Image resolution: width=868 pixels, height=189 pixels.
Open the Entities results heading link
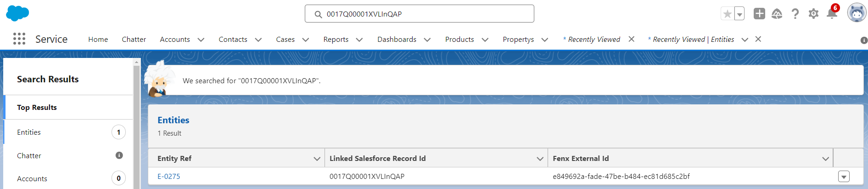(174, 120)
